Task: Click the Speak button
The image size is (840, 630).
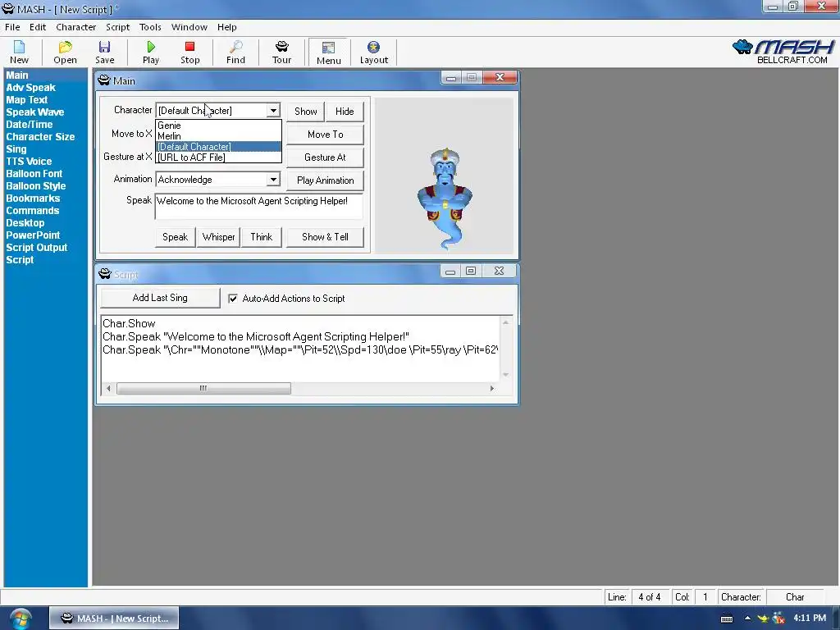Action: tap(176, 237)
